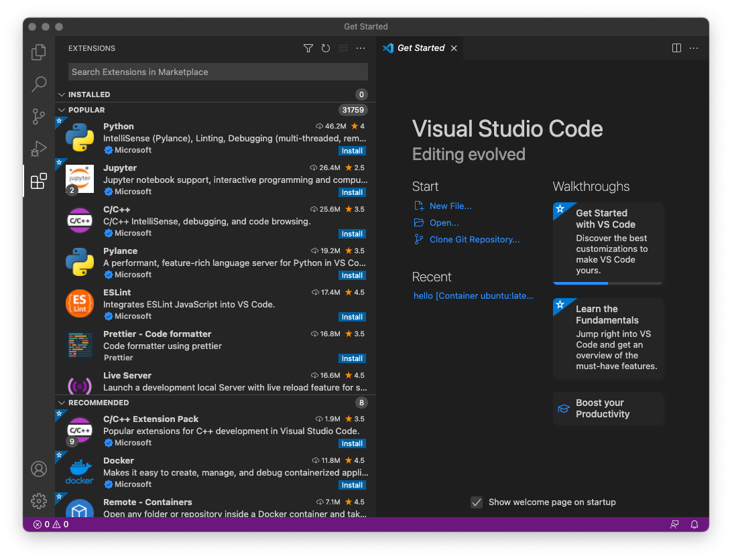This screenshot has width=732, height=560.
Task: Refresh the extensions list
Action: click(x=325, y=48)
